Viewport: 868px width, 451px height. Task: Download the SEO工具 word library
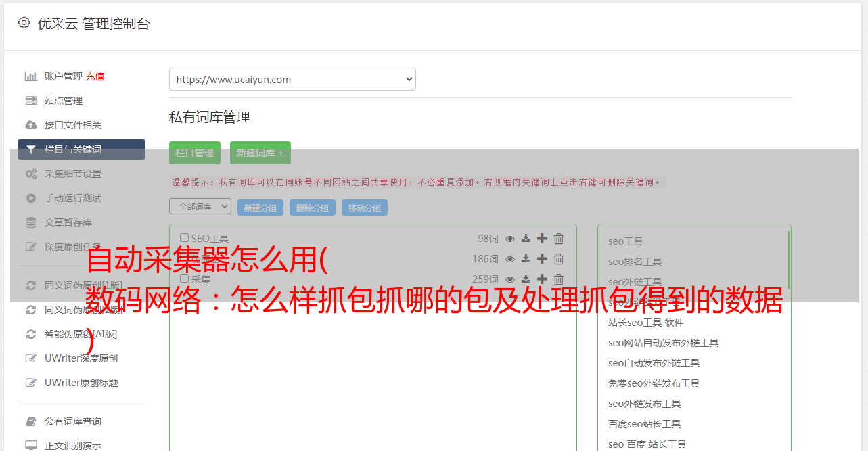(x=526, y=239)
